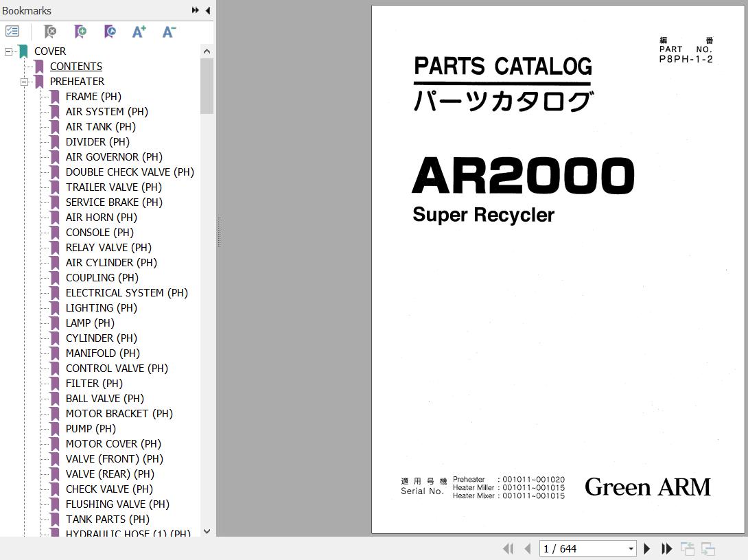This screenshot has width=748, height=560.
Task: Open the DIVIDER (PH) bookmark
Action: (98, 141)
